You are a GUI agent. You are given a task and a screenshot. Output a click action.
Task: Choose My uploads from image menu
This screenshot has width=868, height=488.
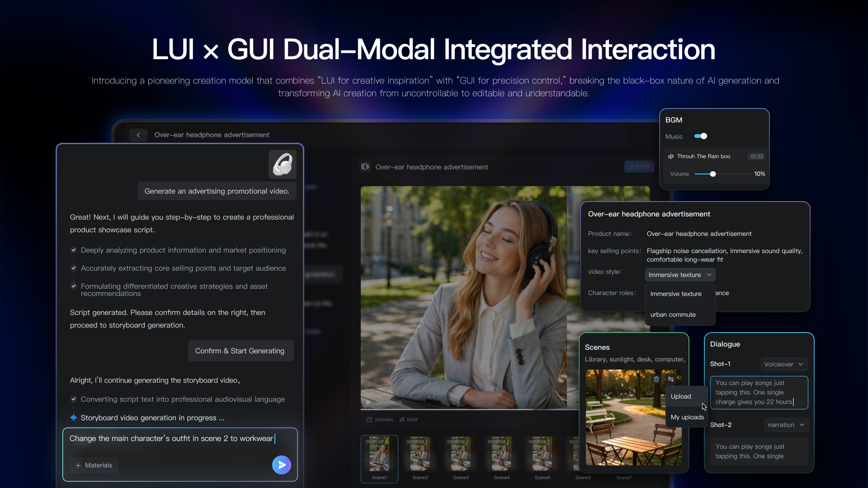pos(687,417)
